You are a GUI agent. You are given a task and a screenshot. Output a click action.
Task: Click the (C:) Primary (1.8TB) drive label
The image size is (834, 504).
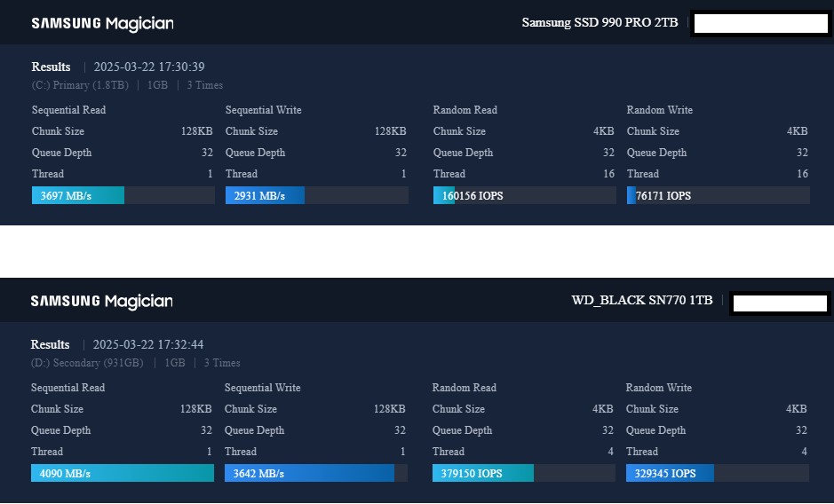point(80,85)
